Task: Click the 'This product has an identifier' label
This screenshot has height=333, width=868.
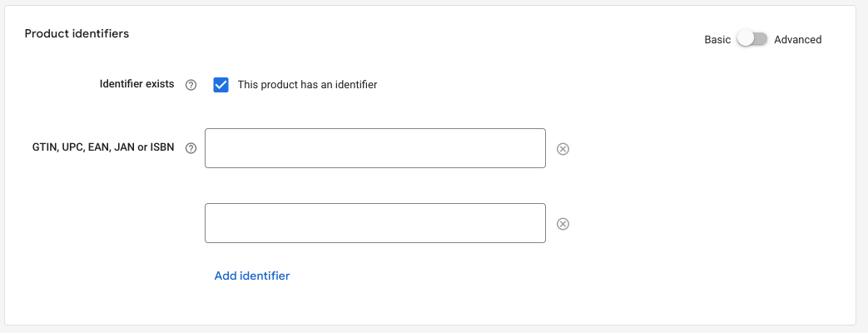Action: 307,85
